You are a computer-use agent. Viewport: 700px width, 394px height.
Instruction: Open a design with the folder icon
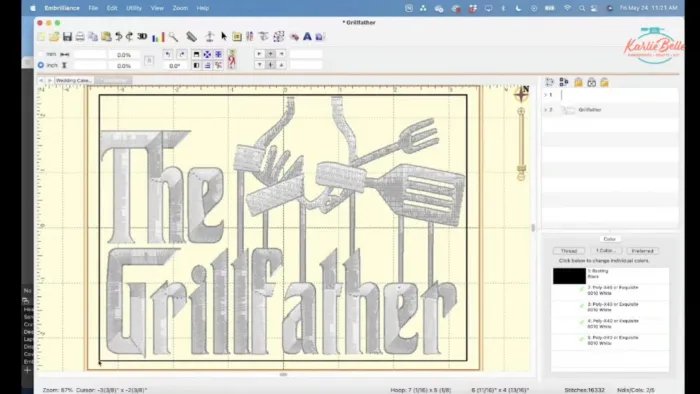pyautogui.click(x=54, y=37)
